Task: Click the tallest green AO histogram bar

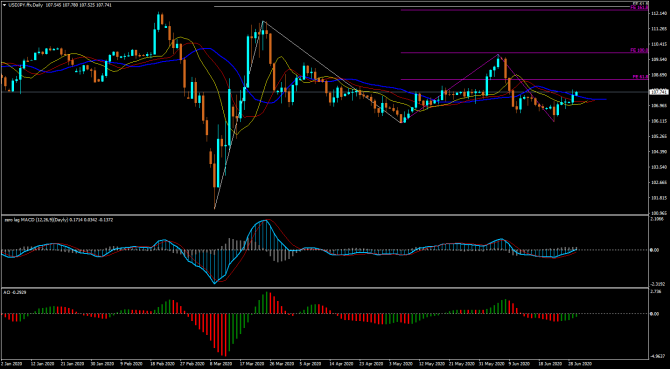Action: coord(267,303)
